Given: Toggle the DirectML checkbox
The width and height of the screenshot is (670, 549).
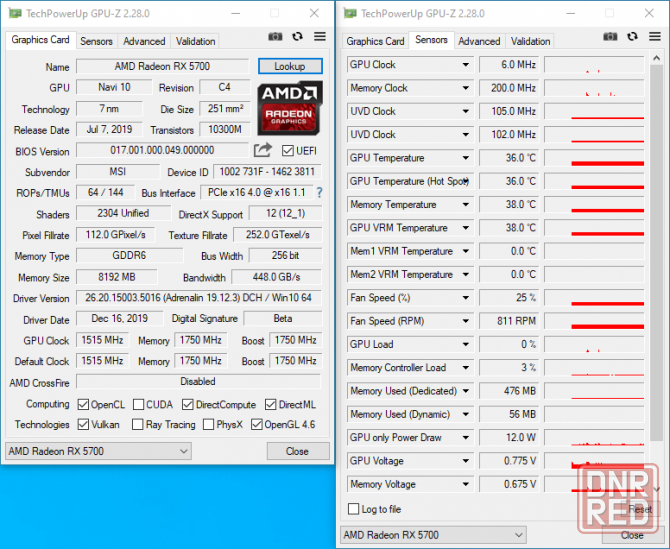Looking at the screenshot, I should (270, 405).
